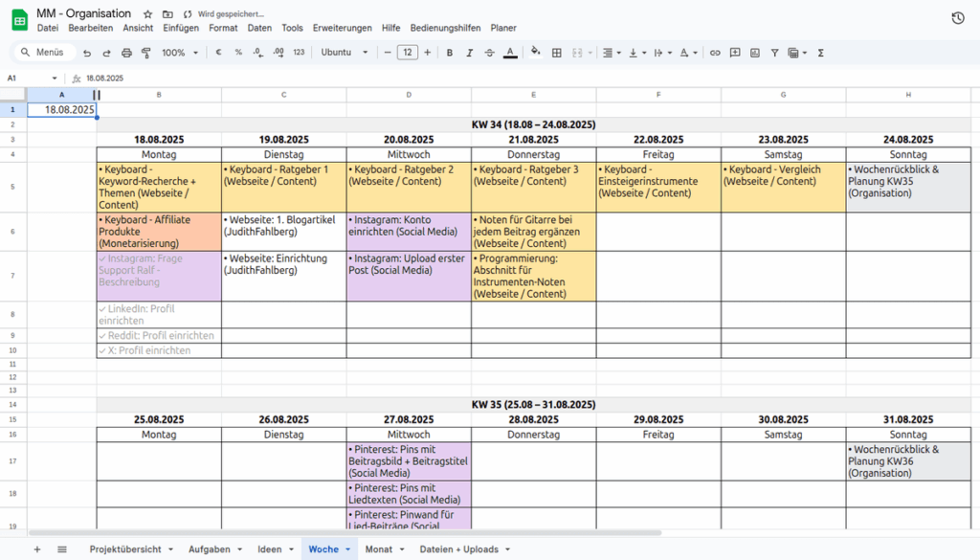Insert a link via the toolbar
The height and width of the screenshot is (560, 980).
tap(715, 53)
